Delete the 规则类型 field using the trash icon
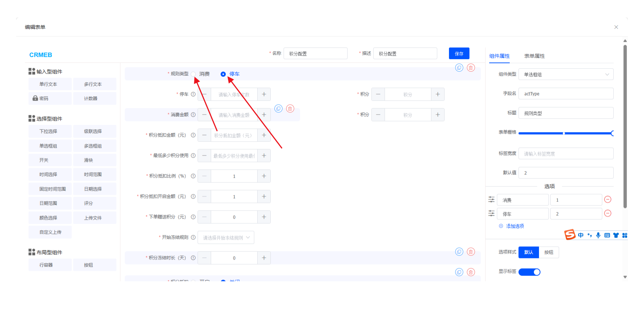The image size is (644, 321). click(x=471, y=68)
